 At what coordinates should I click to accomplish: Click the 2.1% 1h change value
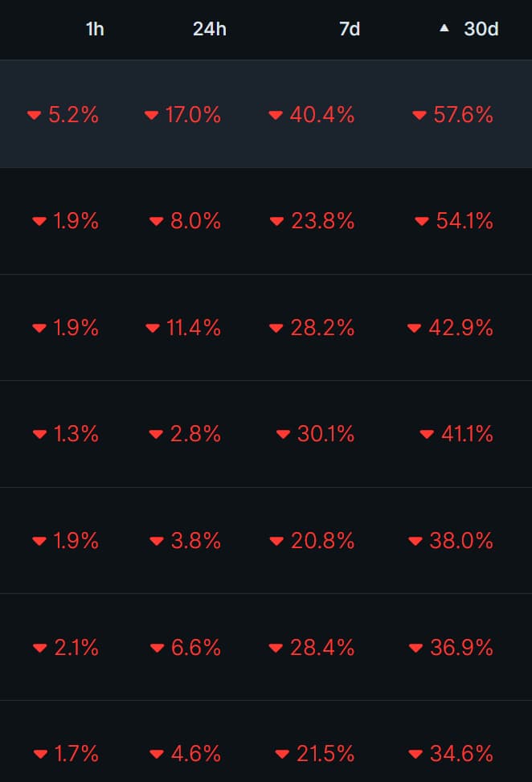pyautogui.click(x=76, y=647)
